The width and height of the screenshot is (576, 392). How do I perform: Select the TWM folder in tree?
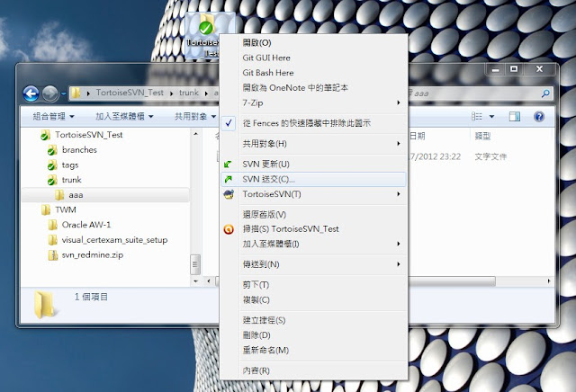click(x=66, y=210)
